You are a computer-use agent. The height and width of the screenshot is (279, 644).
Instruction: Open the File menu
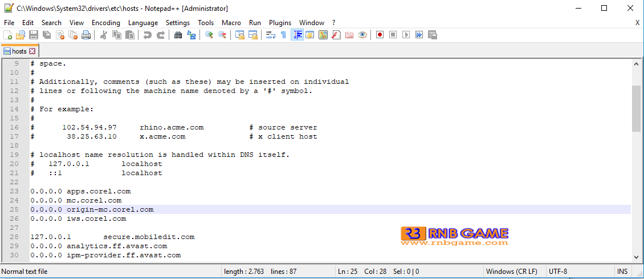pyautogui.click(x=9, y=23)
